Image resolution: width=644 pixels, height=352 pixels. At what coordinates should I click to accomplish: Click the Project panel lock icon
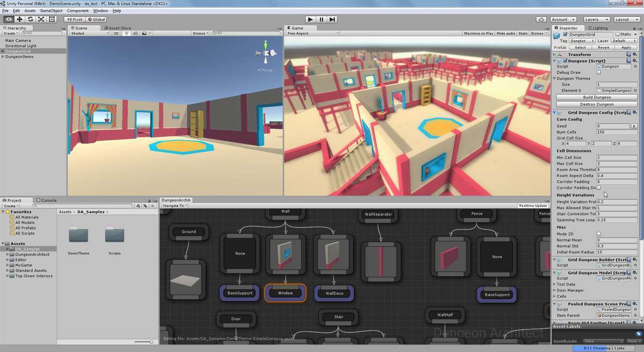click(149, 201)
